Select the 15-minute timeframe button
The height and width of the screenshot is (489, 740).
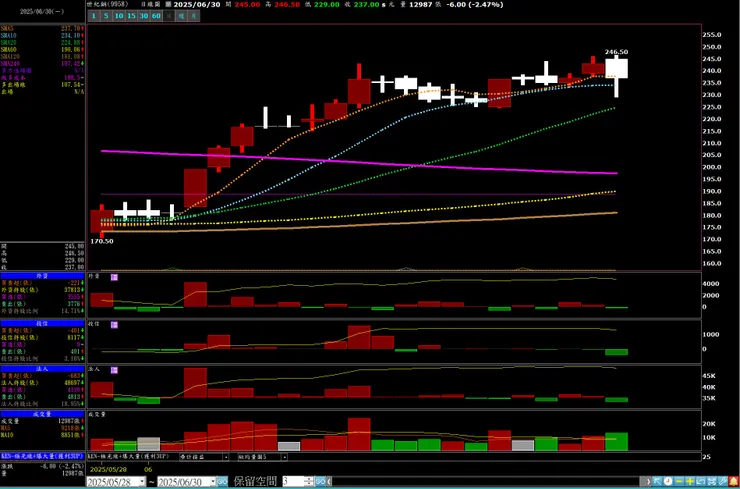pyautogui.click(x=131, y=16)
